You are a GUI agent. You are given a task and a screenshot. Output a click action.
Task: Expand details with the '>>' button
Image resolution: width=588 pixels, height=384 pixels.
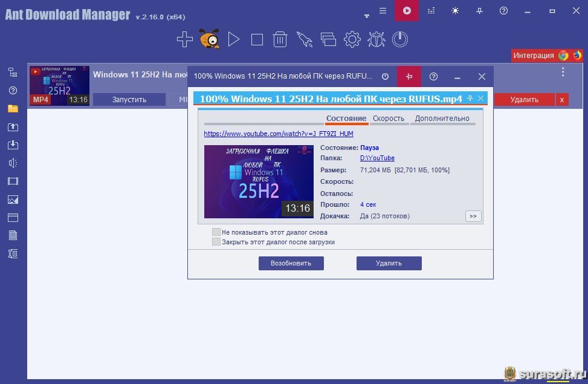(473, 216)
